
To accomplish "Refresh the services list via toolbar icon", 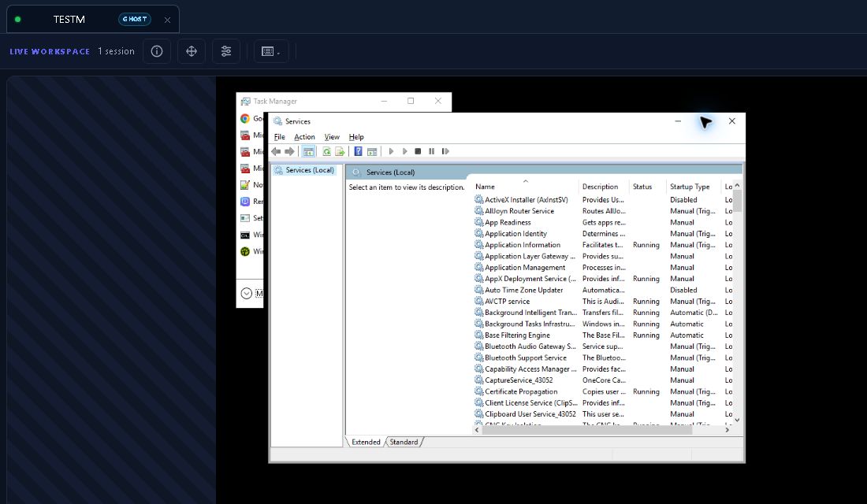I will tap(327, 151).
